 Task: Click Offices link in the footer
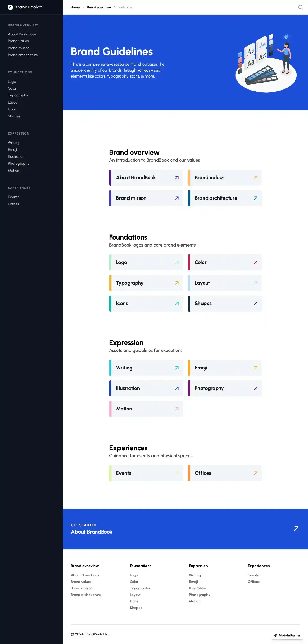click(253, 582)
